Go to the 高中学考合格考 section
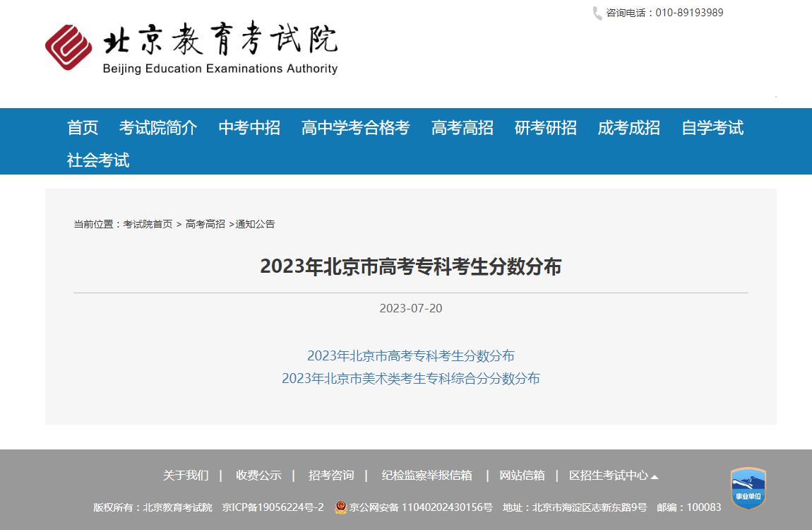Screen dimensions: 812x530 click(356, 127)
